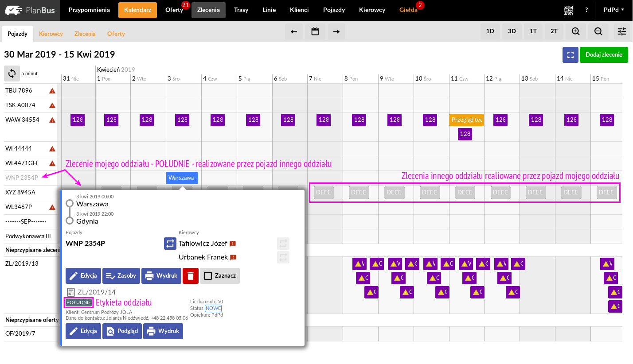This screenshot has width=633, height=364.
Task: Open top-menu Pojazdy item
Action: [x=334, y=10]
